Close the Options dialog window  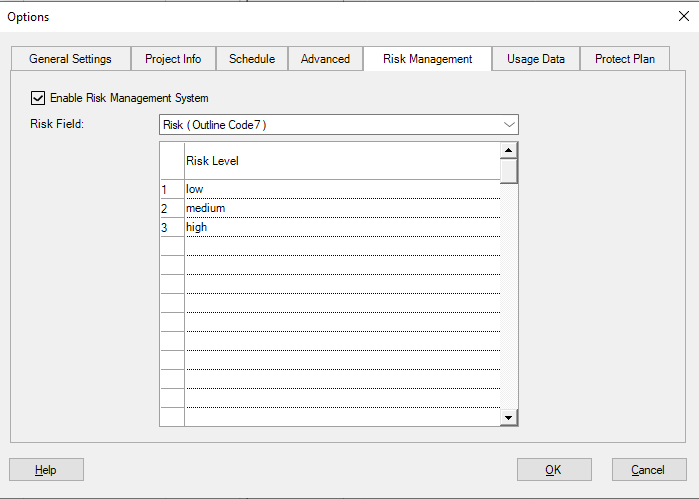684,16
